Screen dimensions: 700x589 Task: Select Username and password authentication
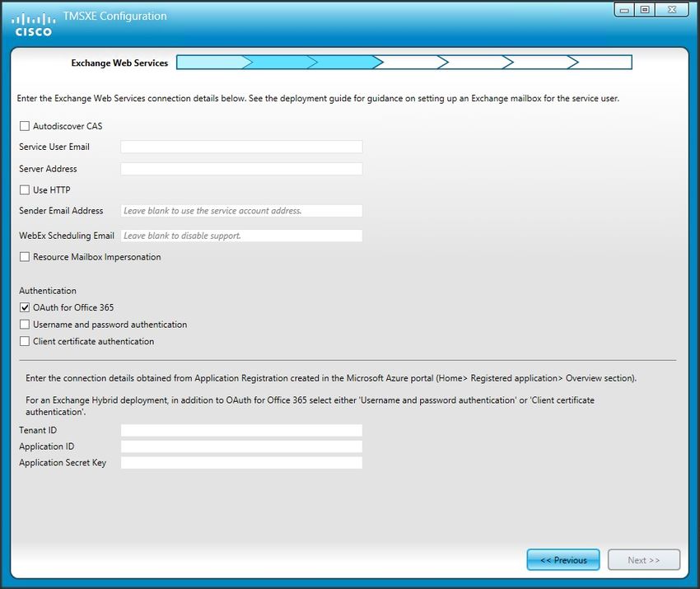pos(25,325)
